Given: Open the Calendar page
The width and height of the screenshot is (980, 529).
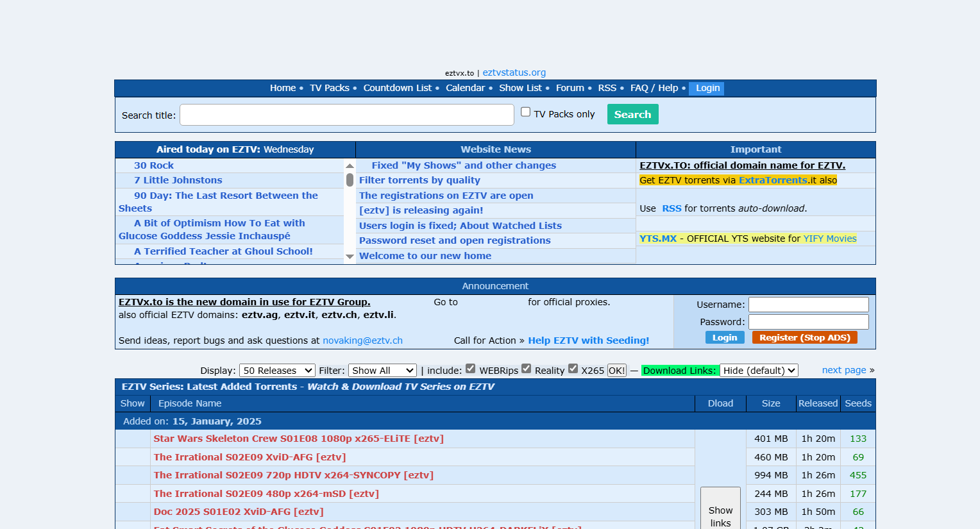Looking at the screenshot, I should [x=465, y=88].
